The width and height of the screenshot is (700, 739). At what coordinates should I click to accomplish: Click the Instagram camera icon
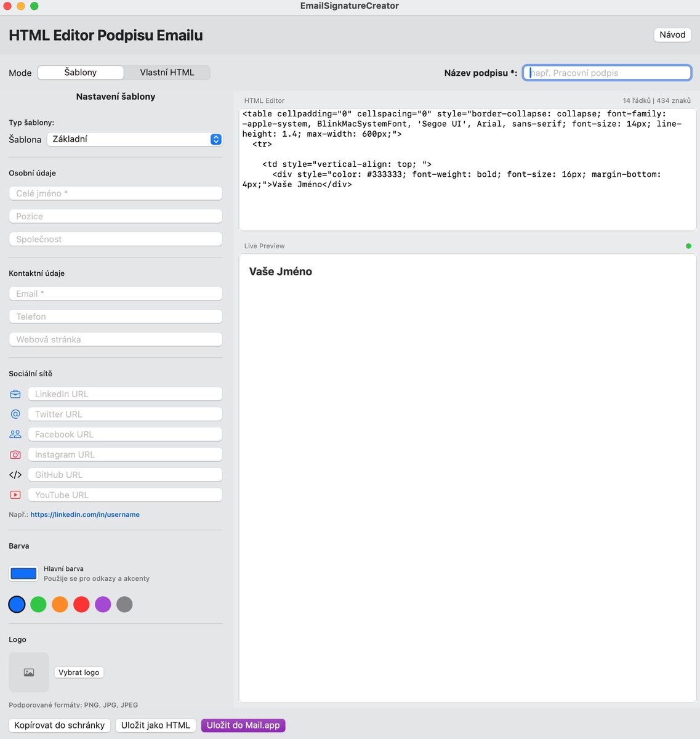pos(15,454)
